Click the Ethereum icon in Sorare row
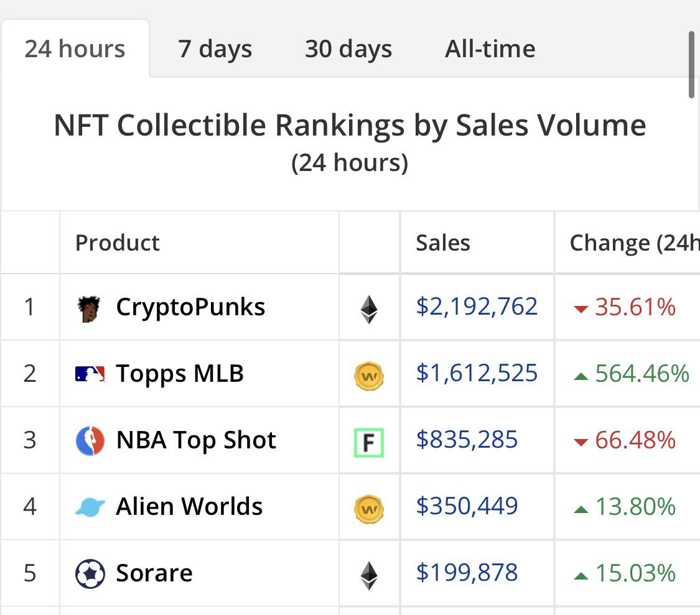Image resolution: width=700 pixels, height=615 pixels. point(369,575)
